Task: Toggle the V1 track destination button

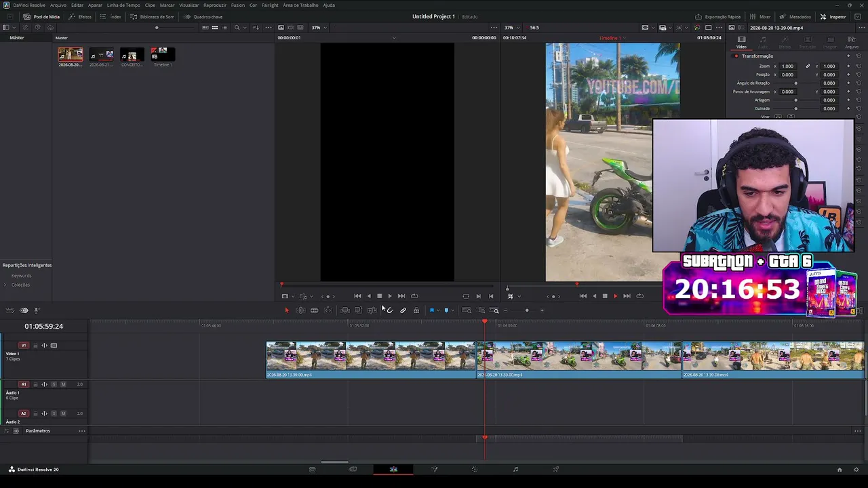Action: coord(24,346)
